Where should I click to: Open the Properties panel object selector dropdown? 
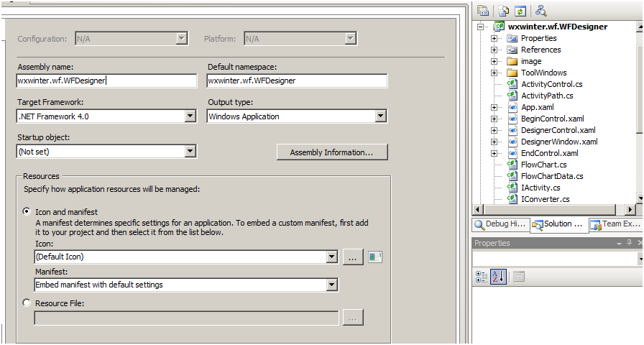640,259
